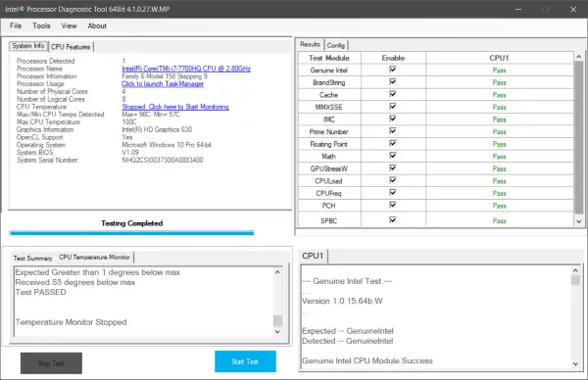This screenshot has width=588, height=380.
Task: Click the Stop Test button
Action: pos(51,363)
